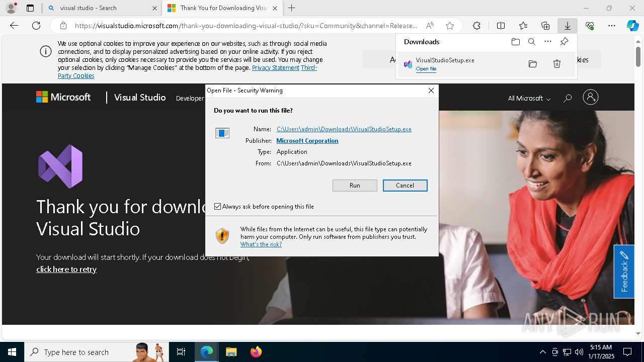Open the Feedback side tab
The width and height of the screenshot is (644, 362).
624,271
